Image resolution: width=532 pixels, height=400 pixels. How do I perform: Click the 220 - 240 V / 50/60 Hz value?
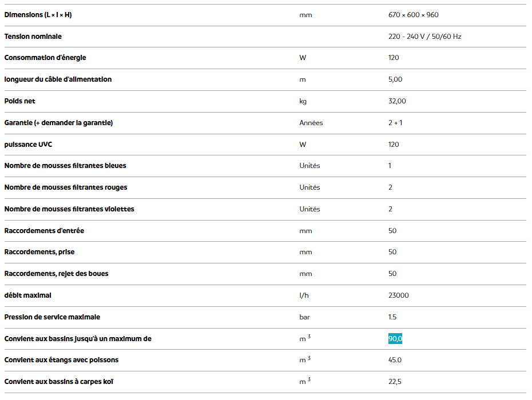click(x=424, y=37)
